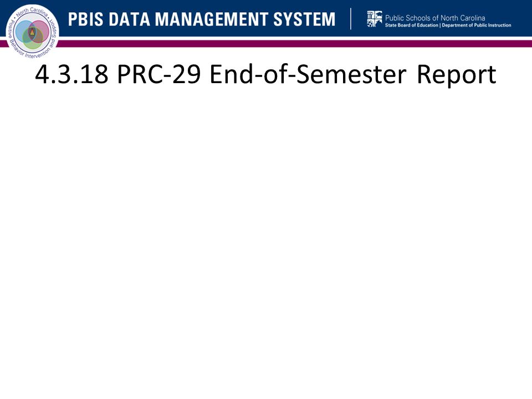The height and width of the screenshot is (399, 532).
Task: Click the green circle in the PBIS logo
Action: [x=33, y=38]
